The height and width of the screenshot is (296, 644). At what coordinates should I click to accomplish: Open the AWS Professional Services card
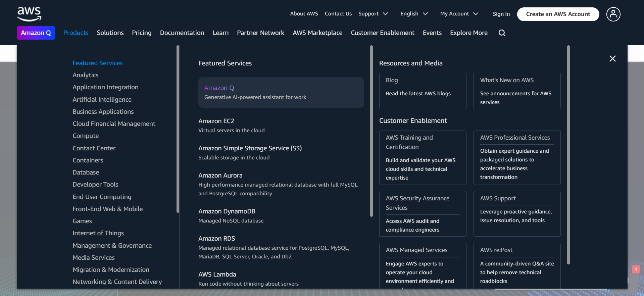tap(517, 158)
